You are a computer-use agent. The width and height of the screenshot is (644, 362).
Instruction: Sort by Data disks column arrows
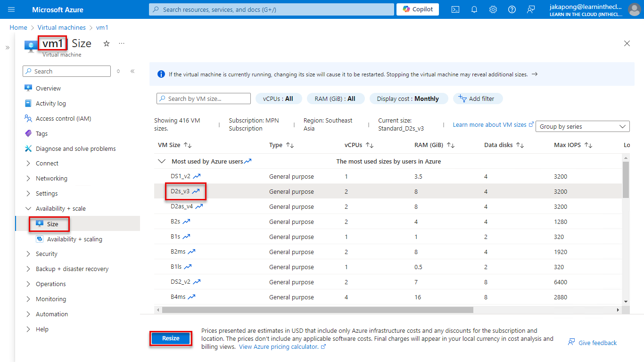tap(520, 145)
